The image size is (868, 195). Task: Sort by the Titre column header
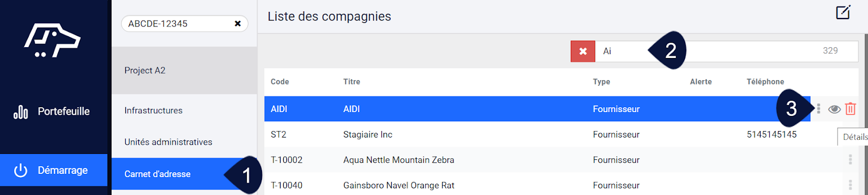(x=352, y=82)
